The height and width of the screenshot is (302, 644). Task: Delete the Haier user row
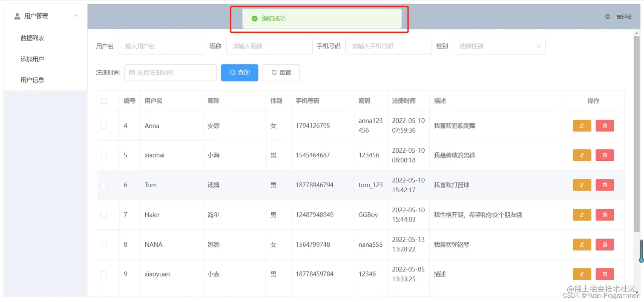point(605,215)
